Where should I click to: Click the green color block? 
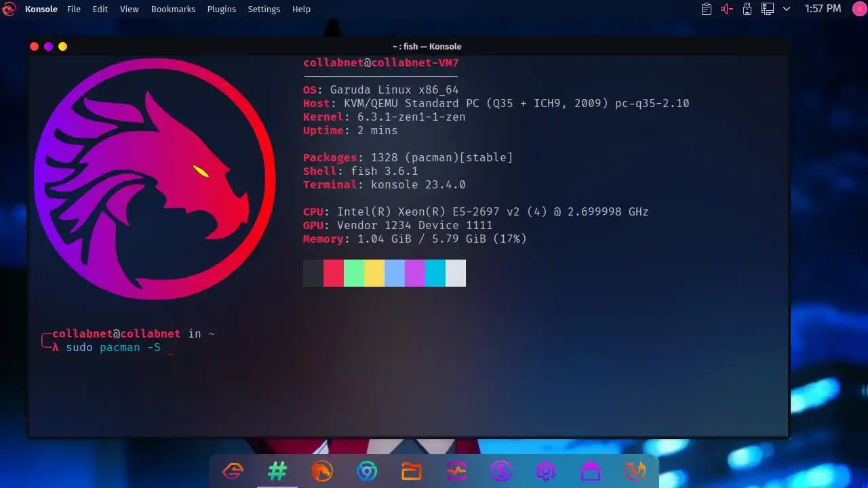click(354, 273)
